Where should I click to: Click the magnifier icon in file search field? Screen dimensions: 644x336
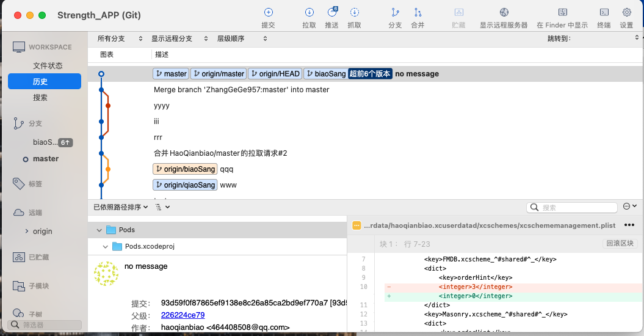pyautogui.click(x=534, y=207)
